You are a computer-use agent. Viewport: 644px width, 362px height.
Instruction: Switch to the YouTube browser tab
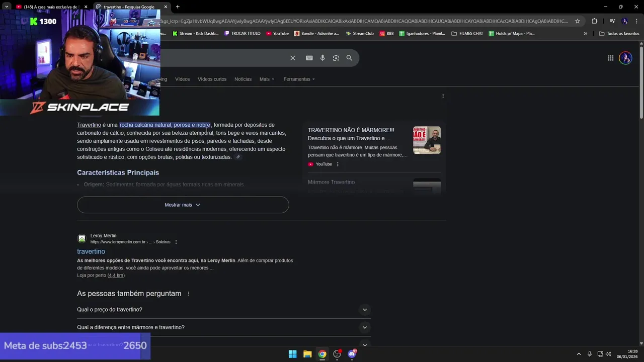(52, 7)
